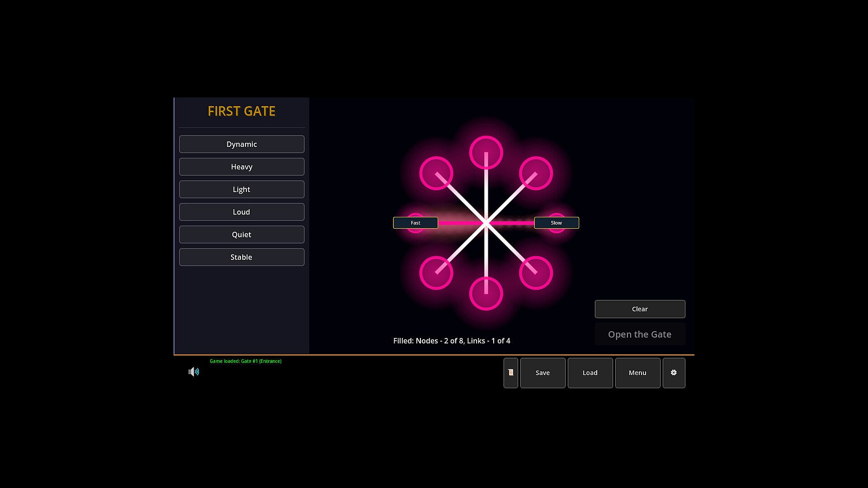The width and height of the screenshot is (868, 488).
Task: Click the Slow node label
Action: tap(556, 223)
